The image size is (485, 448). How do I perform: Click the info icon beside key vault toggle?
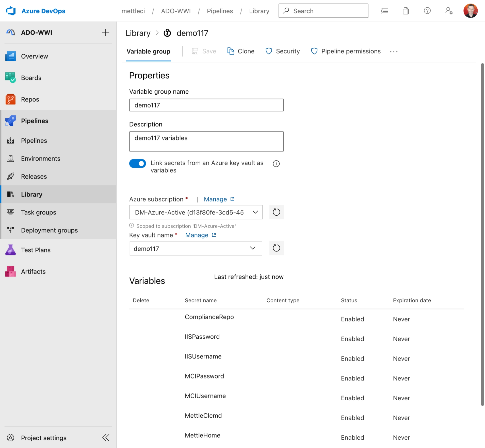276,164
